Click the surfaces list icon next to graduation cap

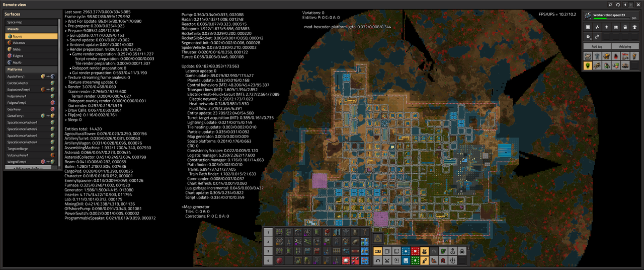[597, 37]
